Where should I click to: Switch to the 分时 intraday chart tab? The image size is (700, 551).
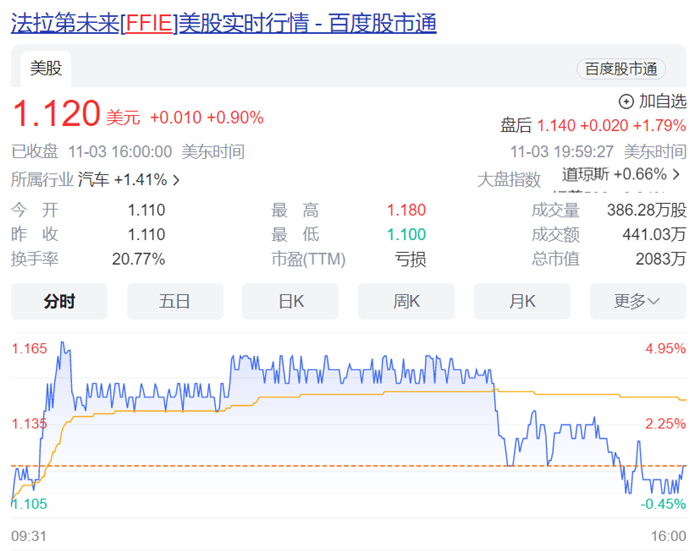(59, 301)
